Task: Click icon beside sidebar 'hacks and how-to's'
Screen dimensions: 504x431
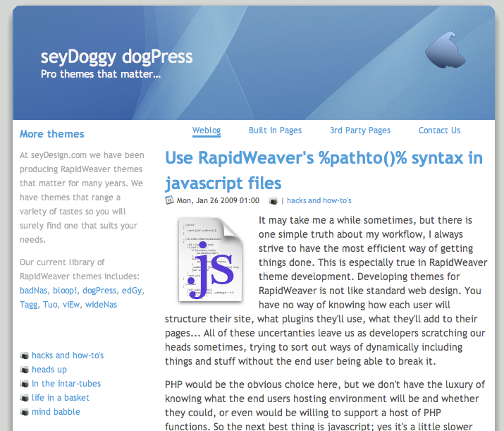Action: (25, 356)
